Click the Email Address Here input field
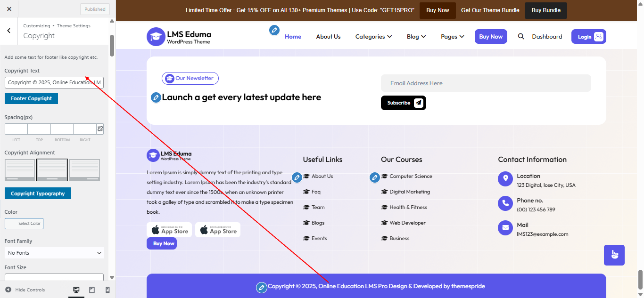This screenshot has width=644, height=298. click(x=486, y=83)
